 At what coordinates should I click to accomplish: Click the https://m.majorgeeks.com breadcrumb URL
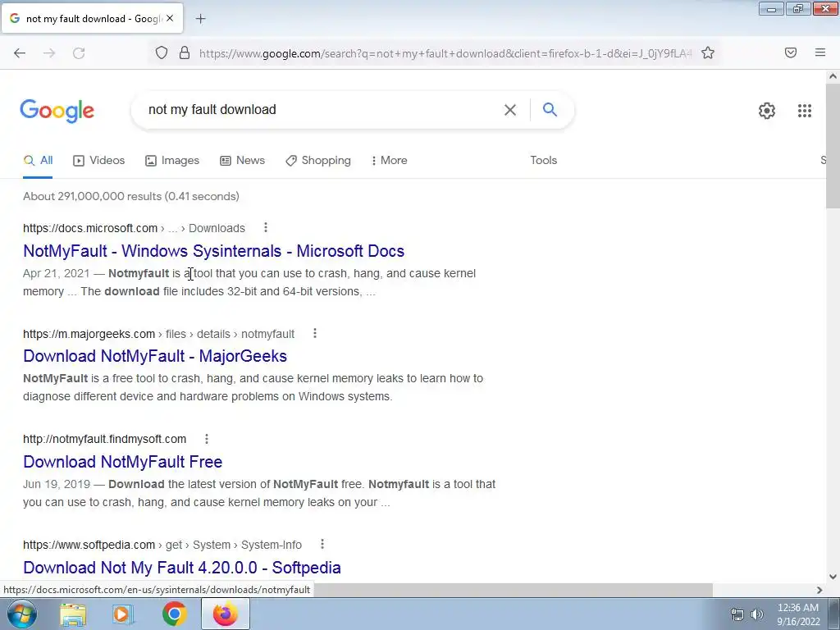(89, 334)
